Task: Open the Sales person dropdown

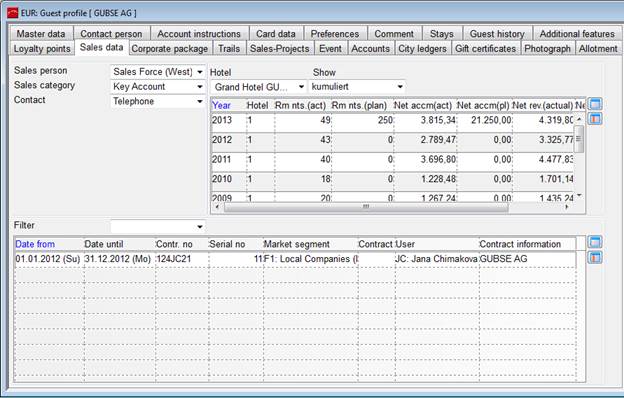Action: (158, 72)
